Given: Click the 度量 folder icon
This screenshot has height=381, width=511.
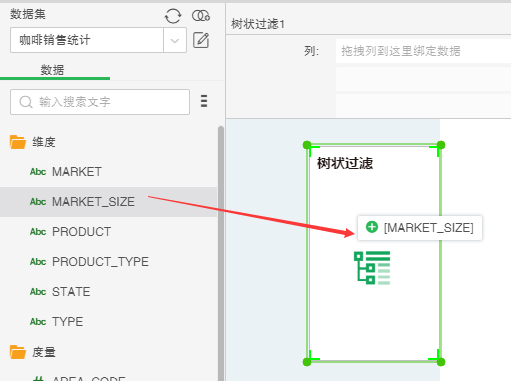Looking at the screenshot, I should point(18,352).
